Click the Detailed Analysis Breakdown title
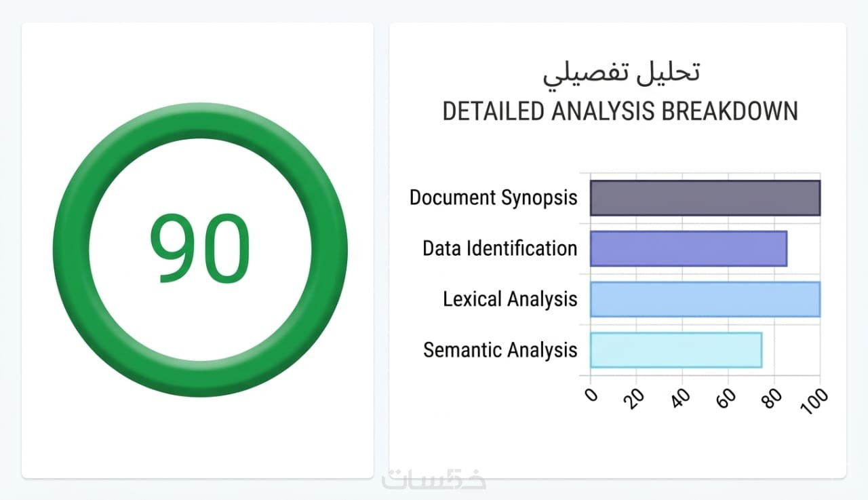This screenshot has height=500, width=868. [x=620, y=111]
